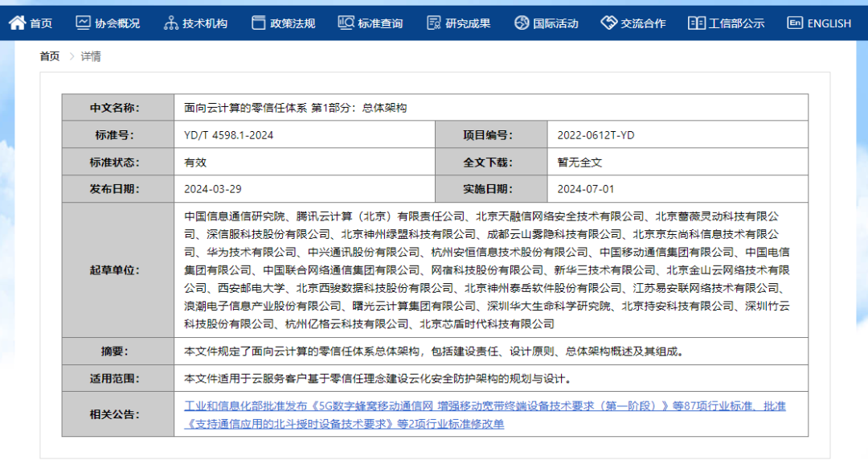The image size is (868, 469).
Task: Click the abstract text 本文件规定了面向云计算
Action: coord(436,352)
